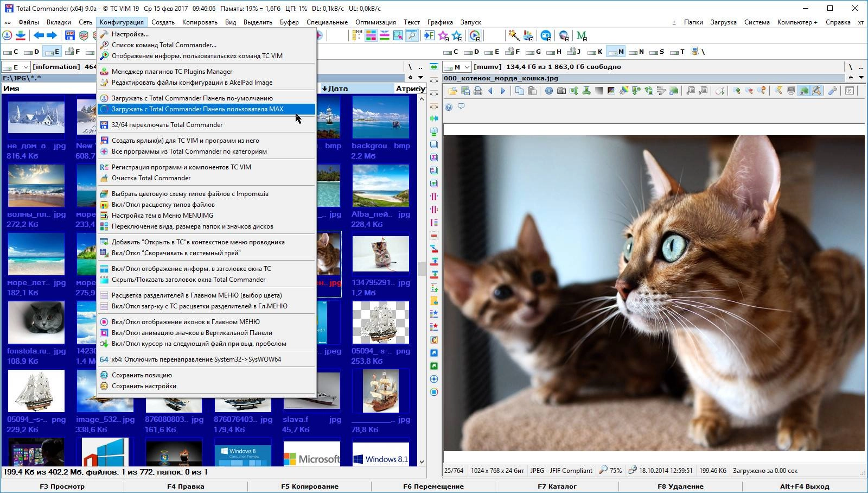
Task: Click the play media icon in toolbar
Action: (475, 35)
